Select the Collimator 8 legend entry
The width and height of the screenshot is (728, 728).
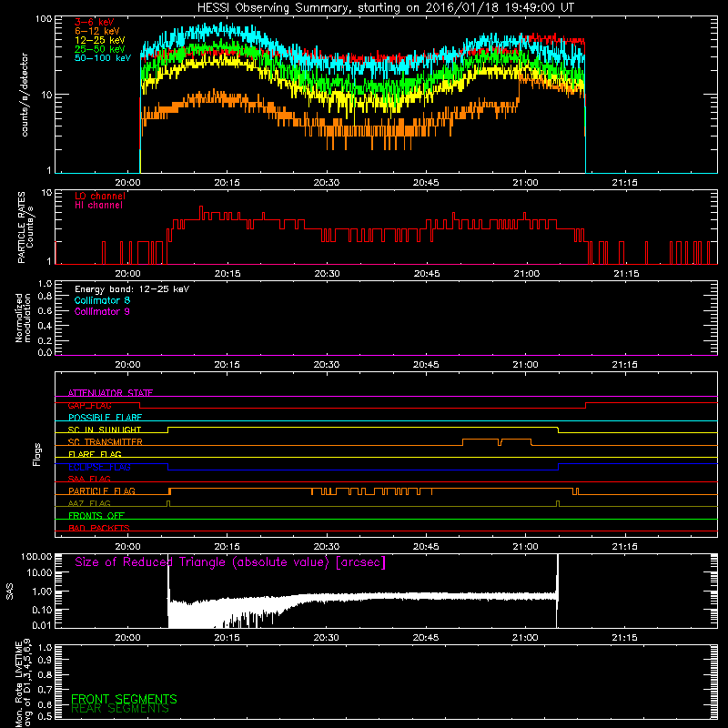(102, 300)
